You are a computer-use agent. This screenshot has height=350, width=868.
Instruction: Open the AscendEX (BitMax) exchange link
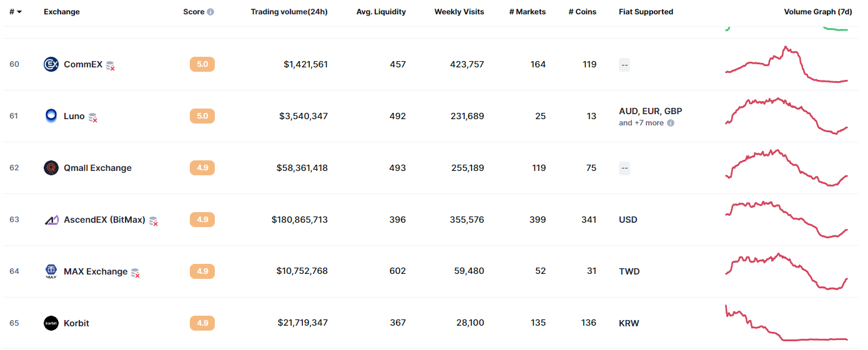click(104, 220)
